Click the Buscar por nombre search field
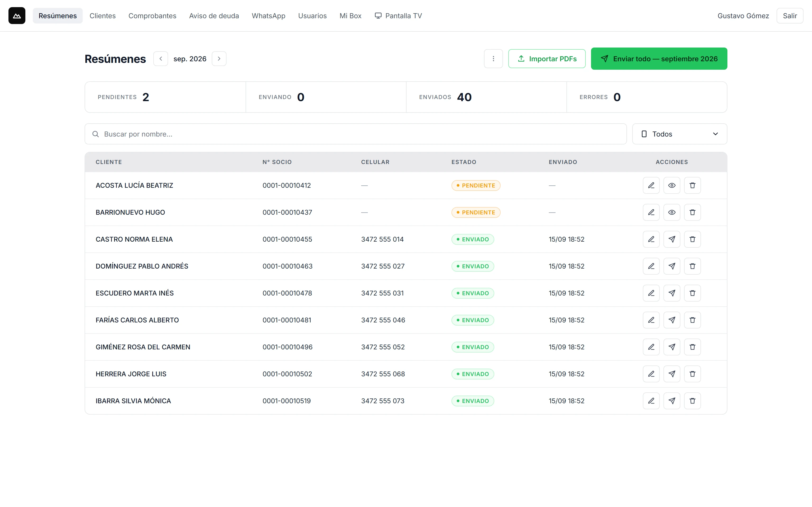812x507 pixels. click(356, 134)
